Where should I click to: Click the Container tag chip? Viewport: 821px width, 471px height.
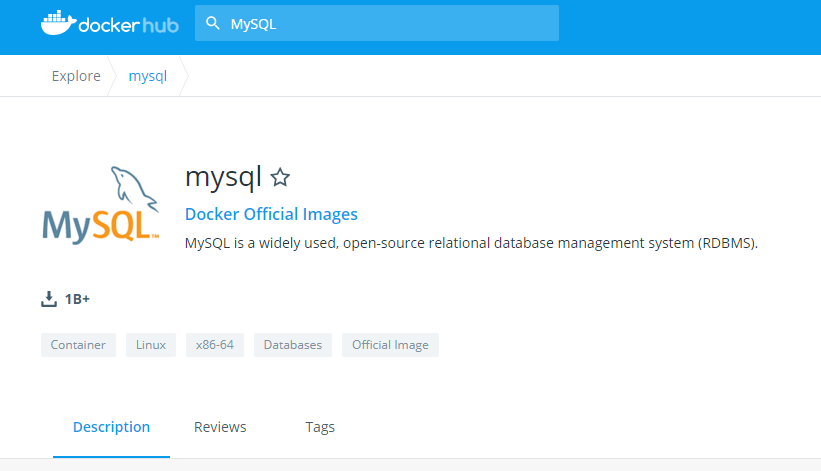pyautogui.click(x=78, y=345)
